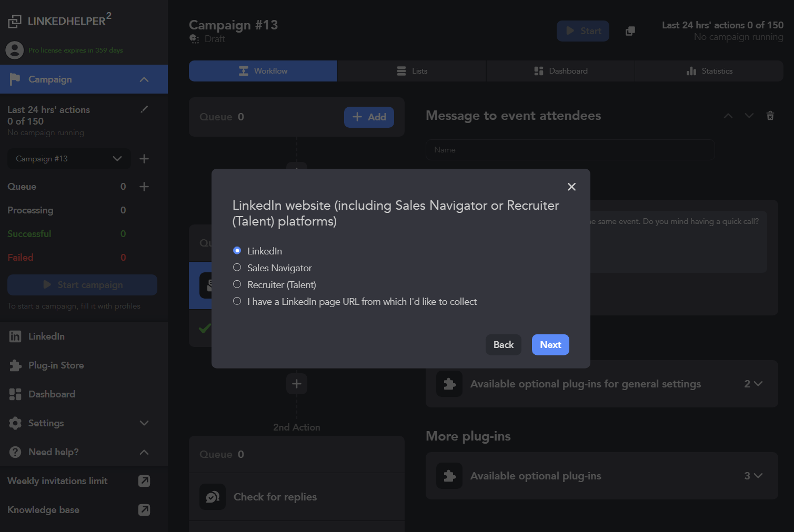This screenshot has width=794, height=532.
Task: Pick the LinkedIn page URL option
Action: (x=237, y=301)
